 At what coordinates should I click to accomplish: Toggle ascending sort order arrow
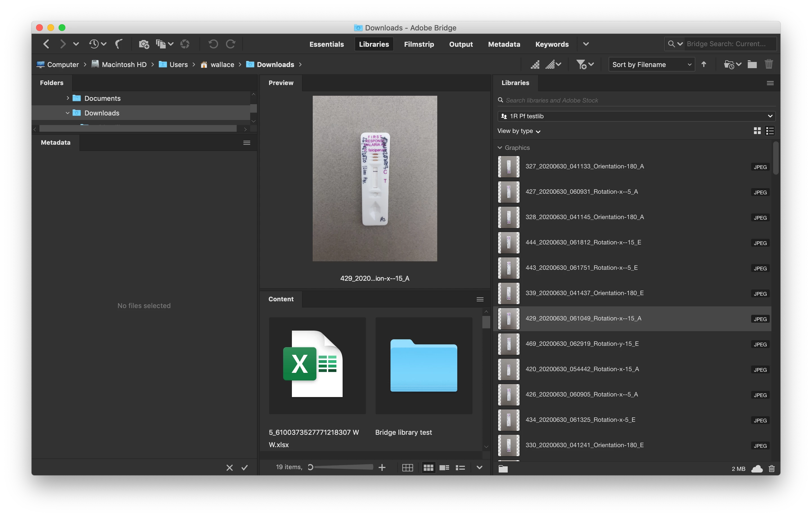click(x=704, y=64)
